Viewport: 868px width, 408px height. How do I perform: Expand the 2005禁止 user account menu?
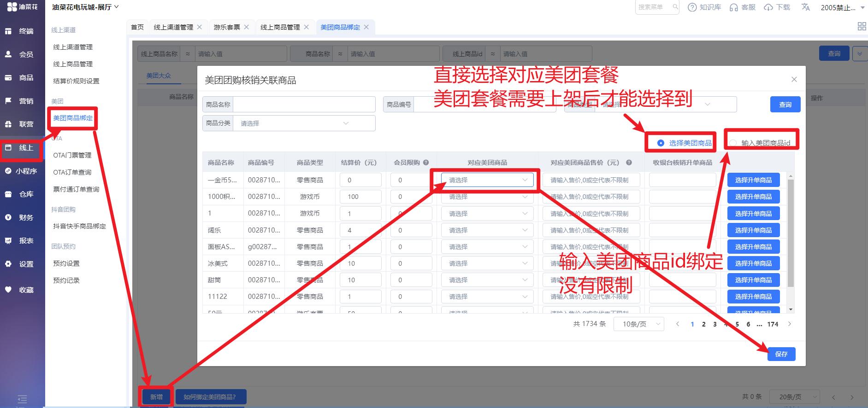click(843, 7)
